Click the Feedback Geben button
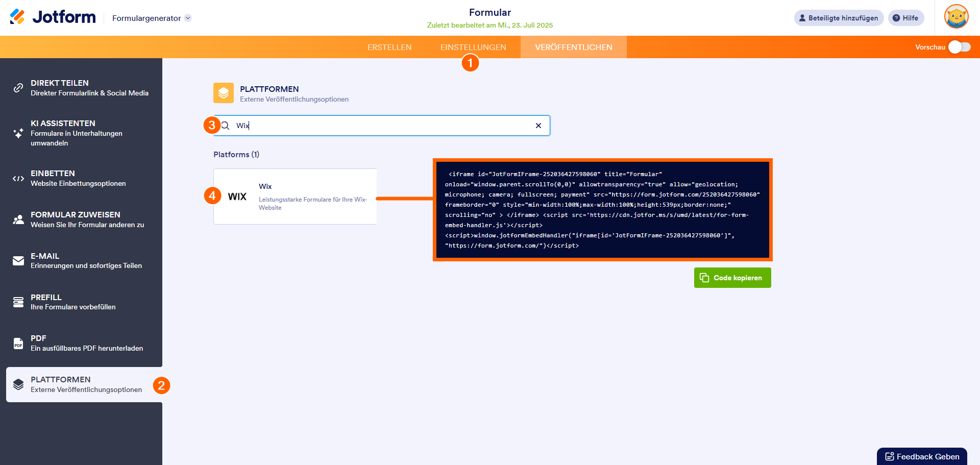The height and width of the screenshot is (465, 980). (x=922, y=456)
